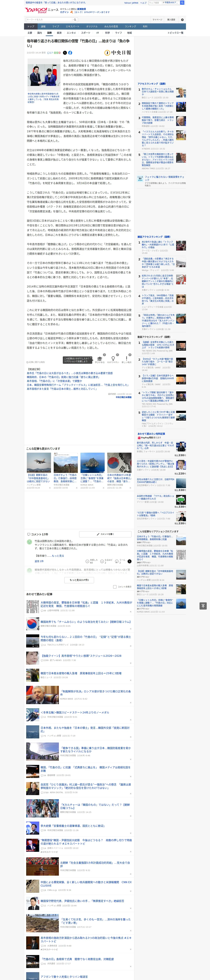Image resolution: width=210 pixels, height=980 pixels.
Task: Open the 有料 tab
Action: point(145,27)
